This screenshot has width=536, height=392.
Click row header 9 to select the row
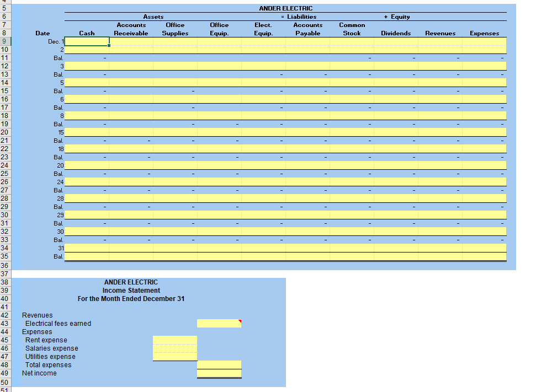[5, 41]
